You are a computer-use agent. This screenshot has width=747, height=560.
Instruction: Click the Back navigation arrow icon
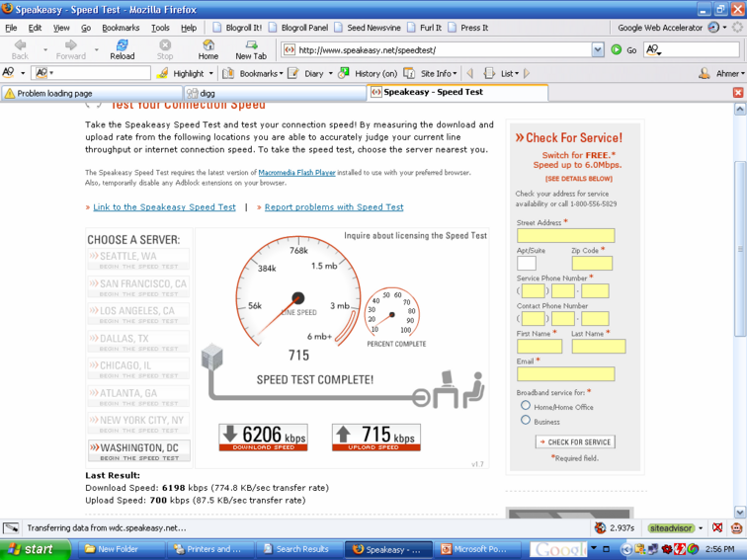coord(20,44)
